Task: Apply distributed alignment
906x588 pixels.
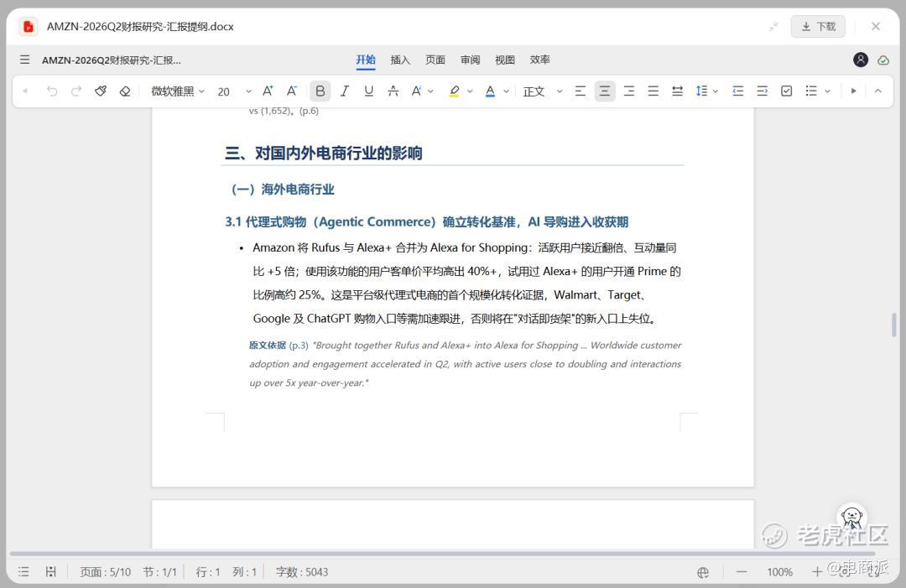Action: 677,91
